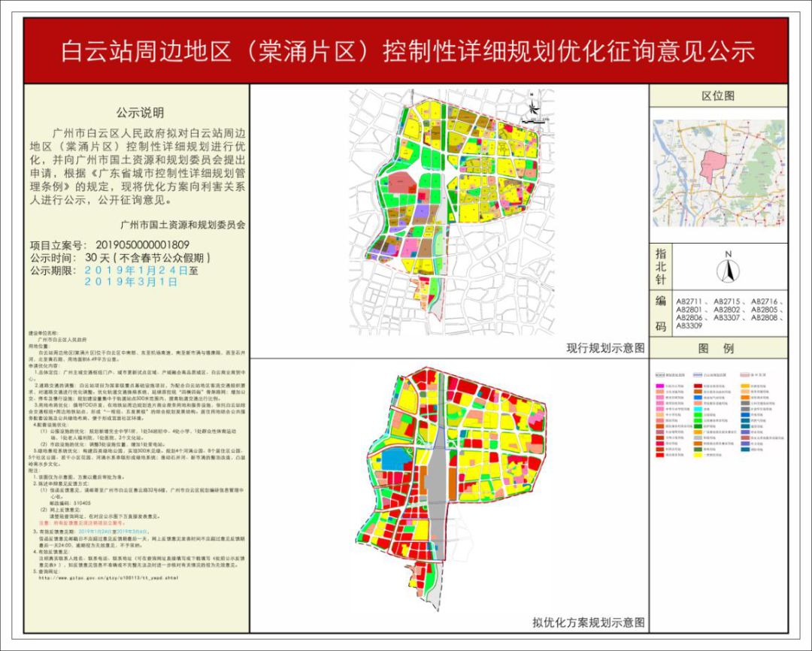Click the 2019年3月1日 end date text

(131, 282)
